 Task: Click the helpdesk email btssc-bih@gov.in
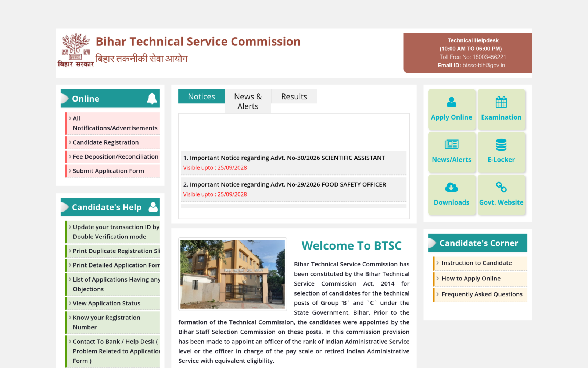484,65
